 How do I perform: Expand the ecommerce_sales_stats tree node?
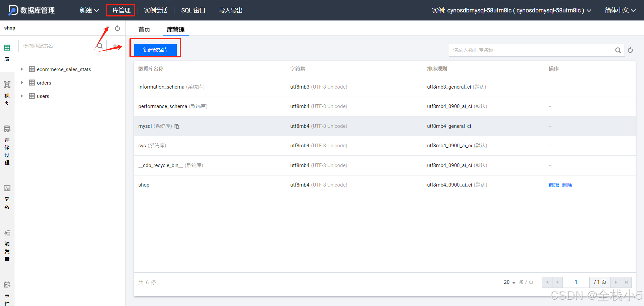click(22, 69)
